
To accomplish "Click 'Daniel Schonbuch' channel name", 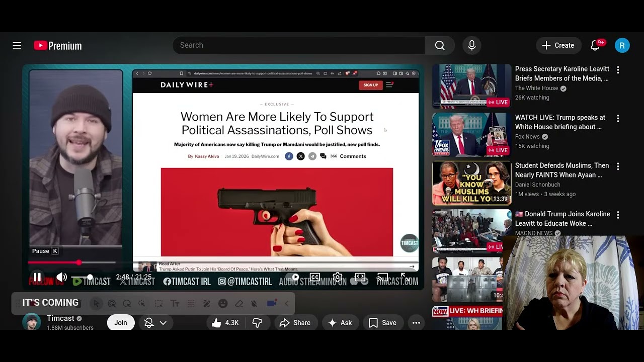I will pyautogui.click(x=537, y=185).
